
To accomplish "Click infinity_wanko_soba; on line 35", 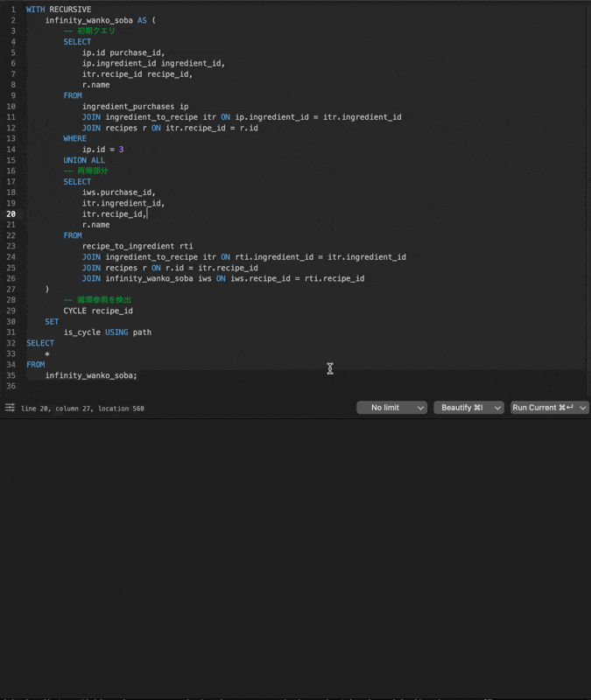I will click(91, 375).
